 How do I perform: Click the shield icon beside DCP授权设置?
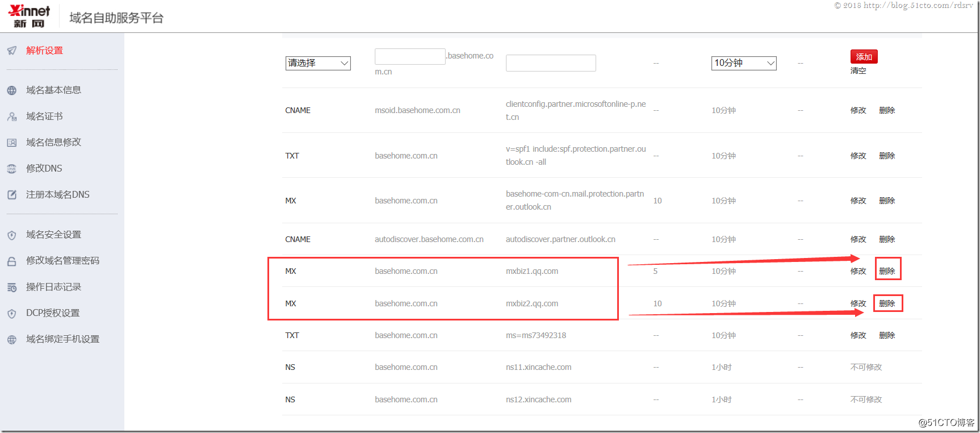(12, 314)
